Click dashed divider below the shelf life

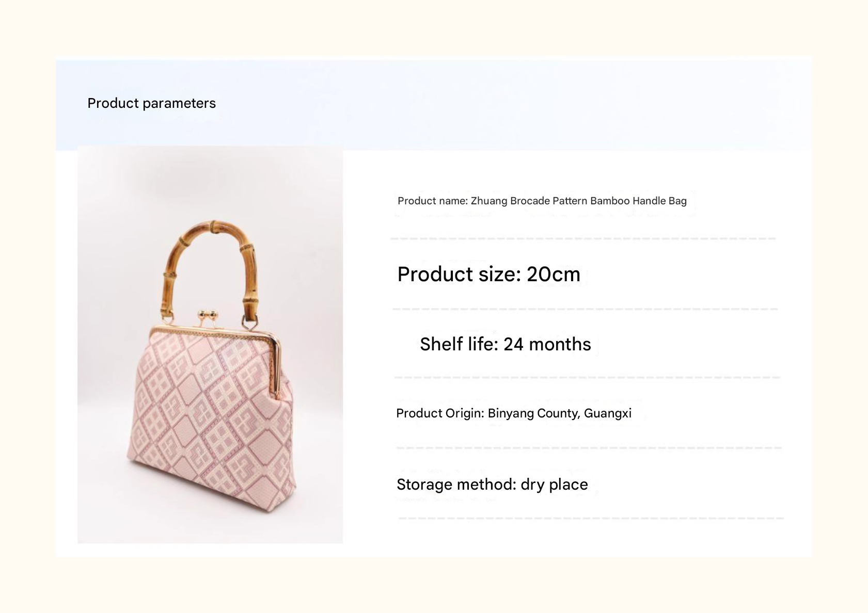(x=587, y=378)
